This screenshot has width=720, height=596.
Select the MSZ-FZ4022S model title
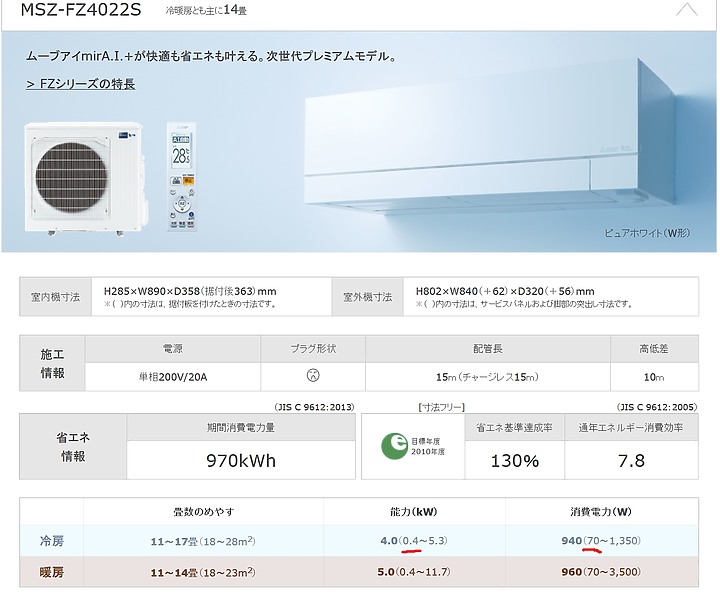[81, 10]
